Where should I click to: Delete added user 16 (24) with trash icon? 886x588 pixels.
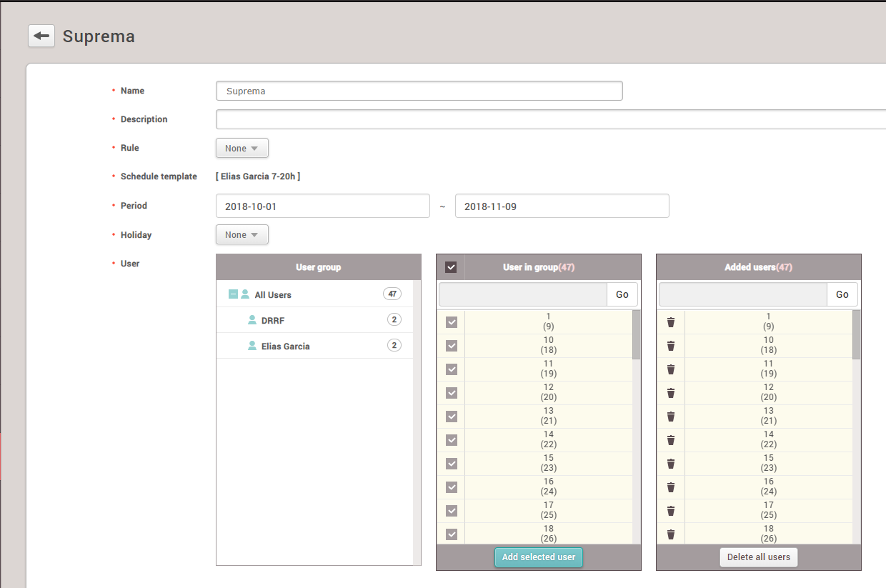[670, 487]
